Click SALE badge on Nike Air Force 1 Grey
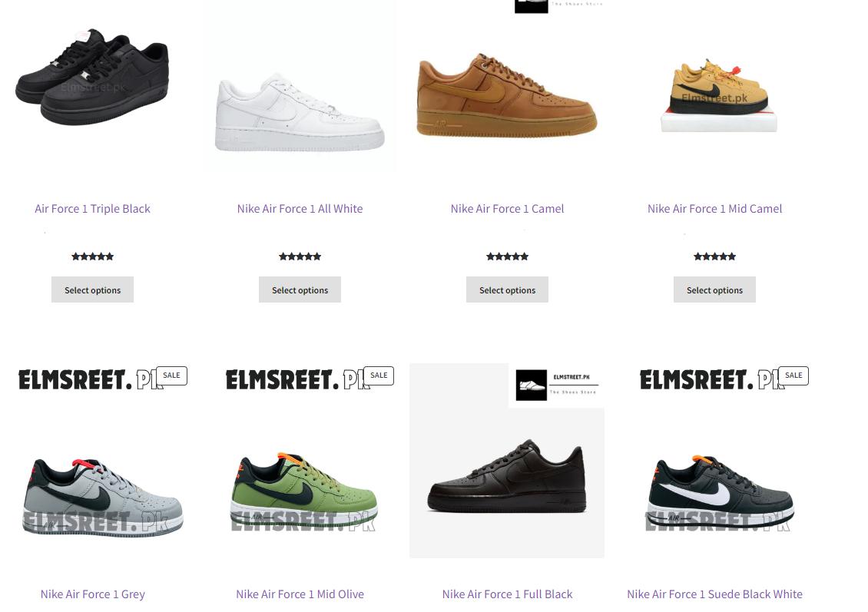 [171, 375]
